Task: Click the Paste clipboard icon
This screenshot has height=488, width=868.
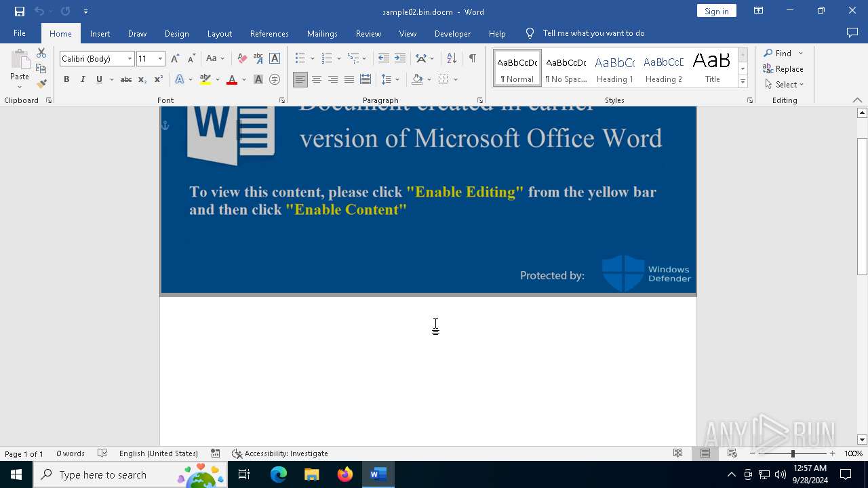Action: coord(20,61)
